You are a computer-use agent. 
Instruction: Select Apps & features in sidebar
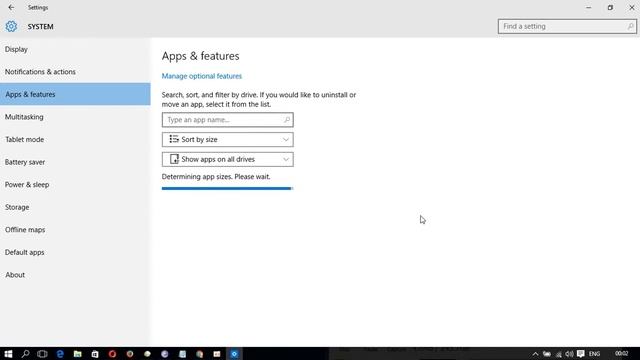(x=75, y=94)
